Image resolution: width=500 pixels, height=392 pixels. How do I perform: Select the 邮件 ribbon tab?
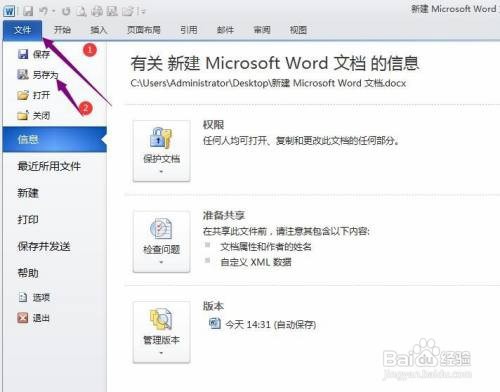pyautogui.click(x=225, y=30)
